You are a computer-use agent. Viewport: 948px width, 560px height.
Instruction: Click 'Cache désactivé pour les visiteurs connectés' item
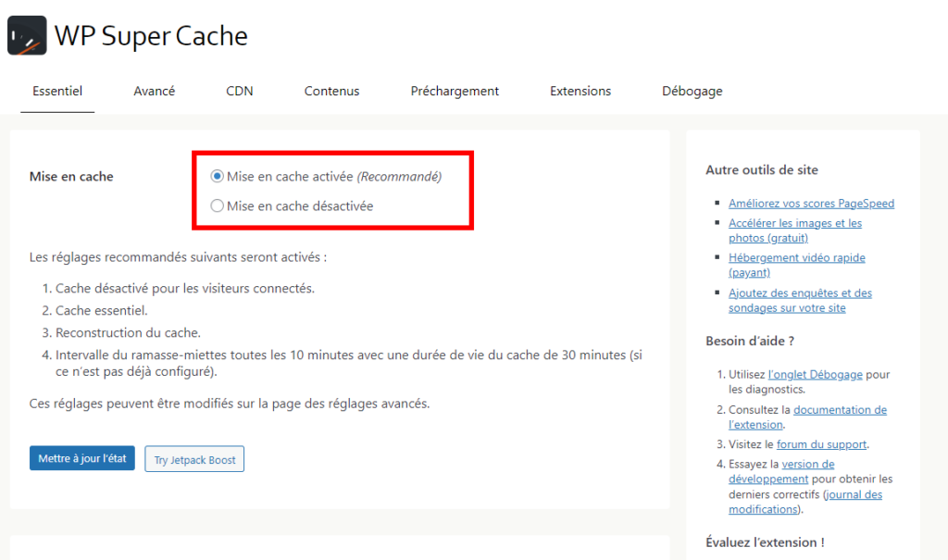click(x=185, y=289)
